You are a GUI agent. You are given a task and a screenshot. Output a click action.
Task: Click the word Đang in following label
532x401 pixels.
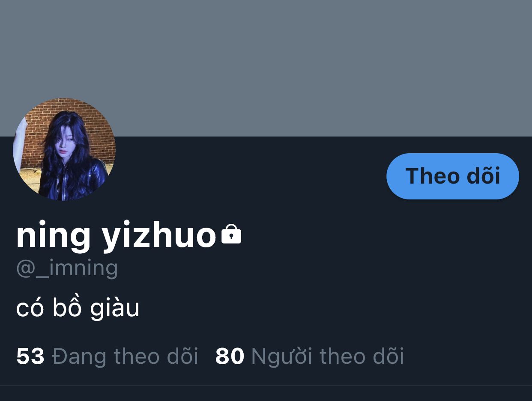point(79,356)
